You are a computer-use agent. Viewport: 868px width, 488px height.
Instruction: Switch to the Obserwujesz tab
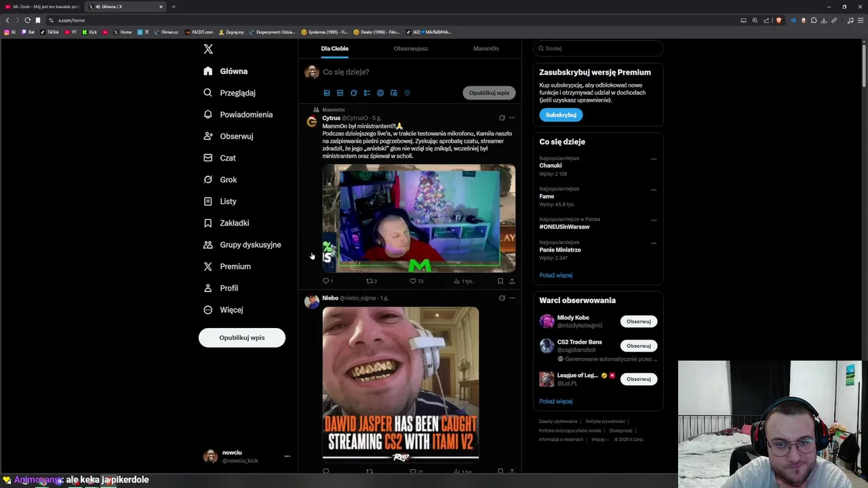click(411, 49)
